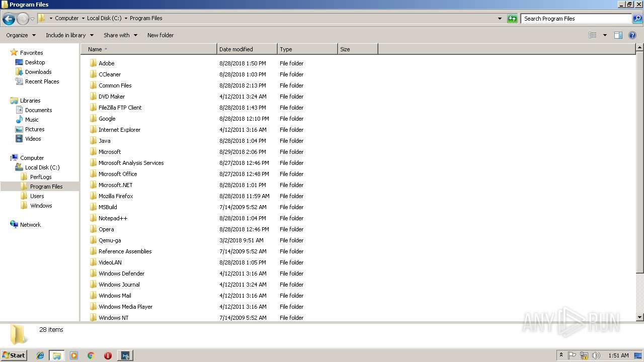Open Documents library

(38, 110)
